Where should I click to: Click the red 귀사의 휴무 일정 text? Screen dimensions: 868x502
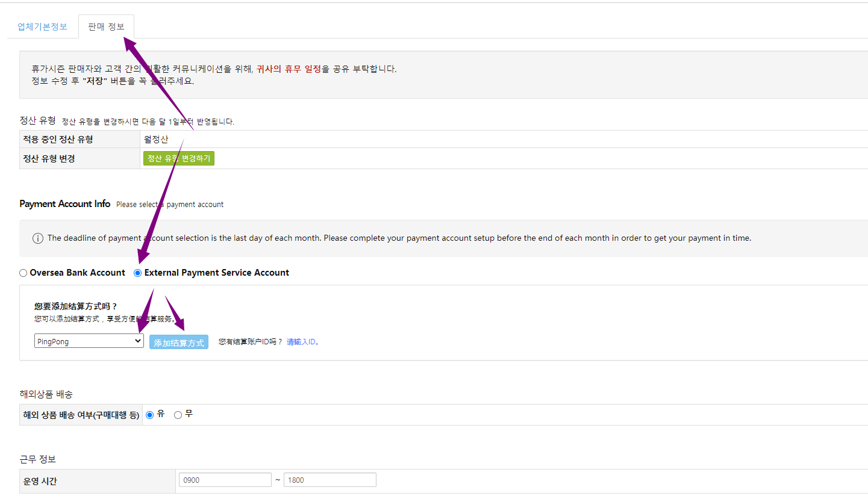pos(289,69)
